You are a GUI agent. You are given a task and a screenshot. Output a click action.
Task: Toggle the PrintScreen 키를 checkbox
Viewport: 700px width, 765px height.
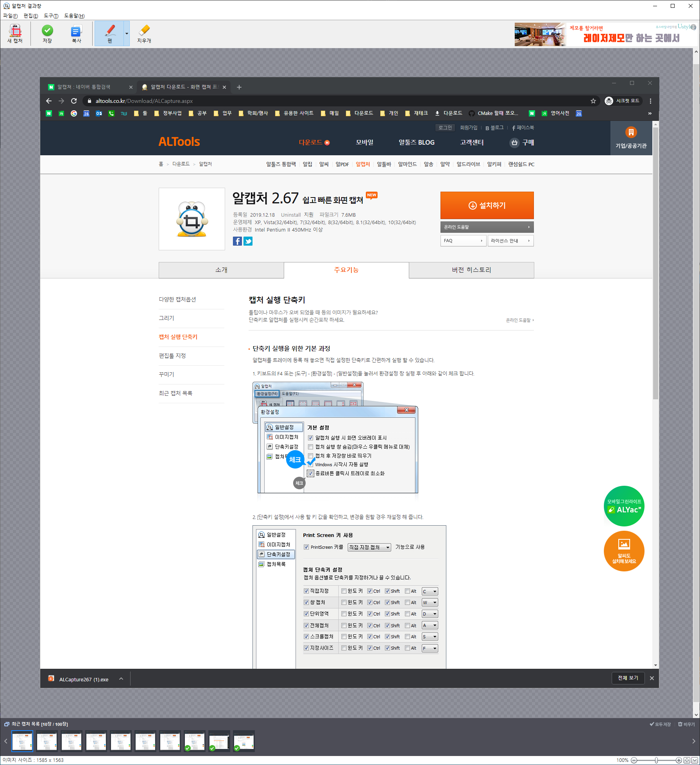tap(306, 547)
